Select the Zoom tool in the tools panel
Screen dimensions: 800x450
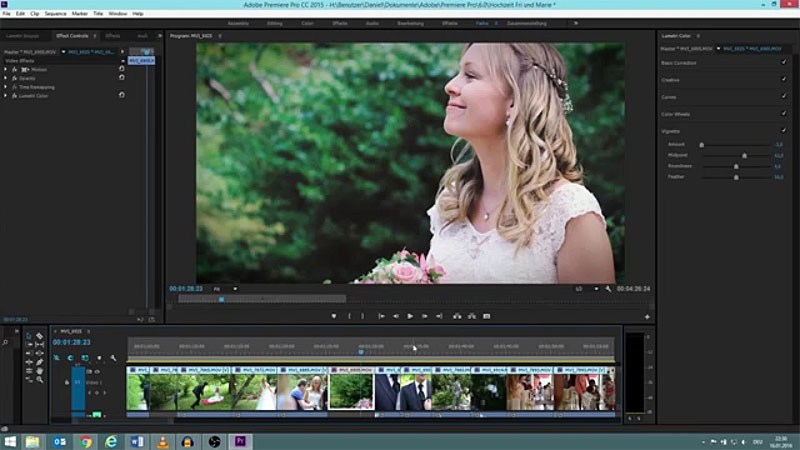[39, 380]
